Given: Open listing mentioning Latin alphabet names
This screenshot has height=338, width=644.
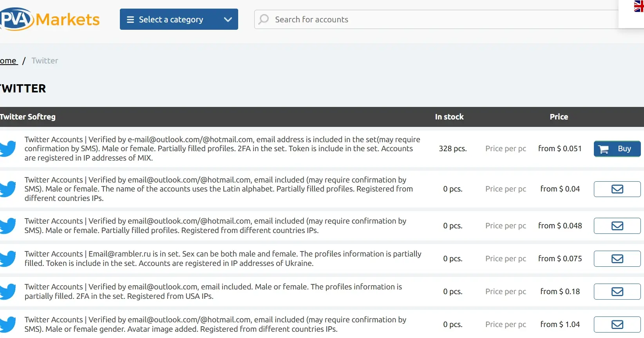Looking at the screenshot, I should click(219, 189).
